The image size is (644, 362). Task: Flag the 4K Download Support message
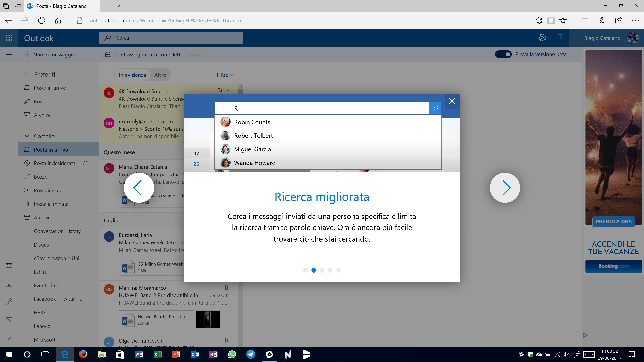220,91
